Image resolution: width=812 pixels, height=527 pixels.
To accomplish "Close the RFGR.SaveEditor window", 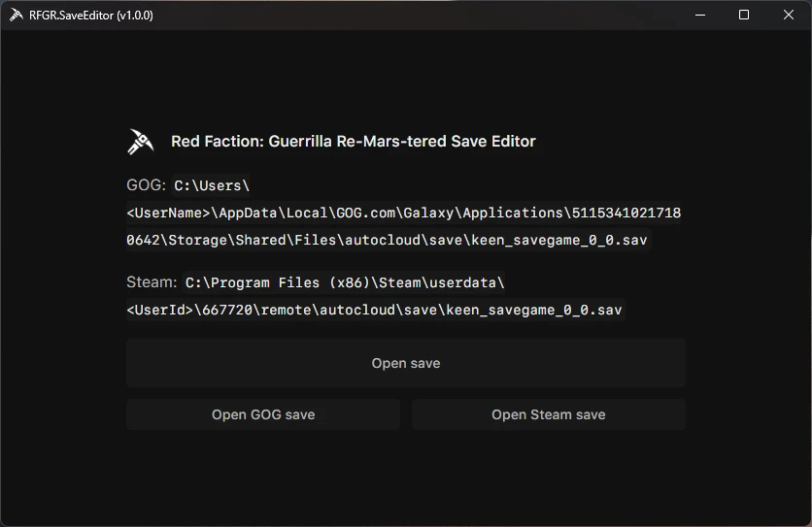I will click(788, 15).
